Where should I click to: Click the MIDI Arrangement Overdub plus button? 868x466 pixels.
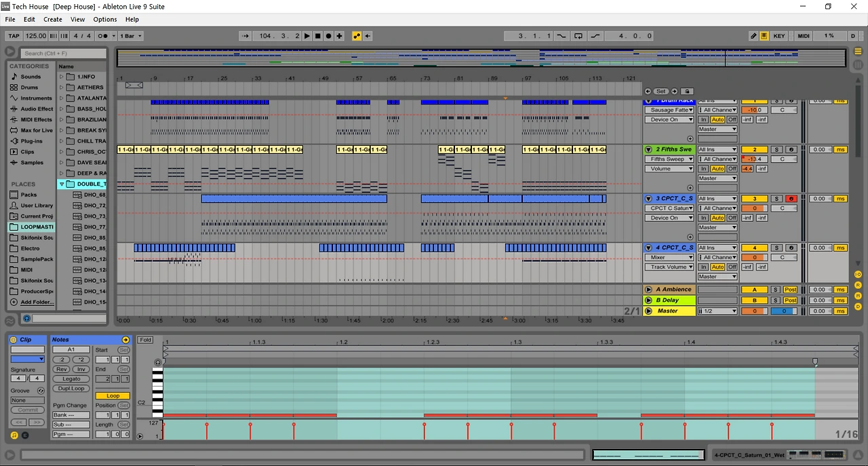coord(339,36)
